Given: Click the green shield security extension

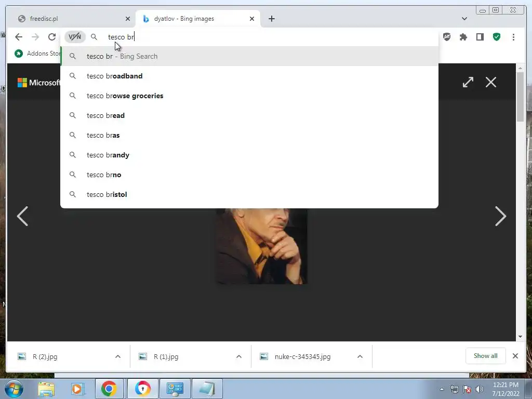Looking at the screenshot, I should (x=496, y=37).
